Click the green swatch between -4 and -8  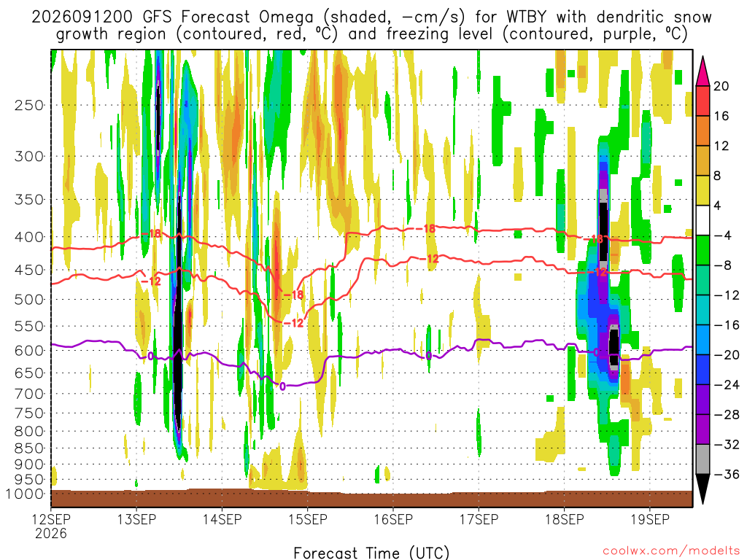click(x=703, y=250)
